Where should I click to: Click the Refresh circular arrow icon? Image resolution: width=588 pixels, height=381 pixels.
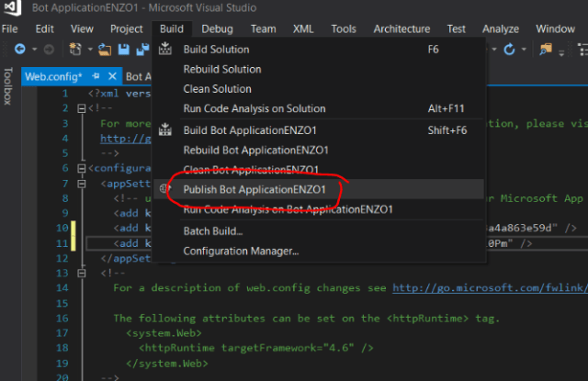(509, 49)
